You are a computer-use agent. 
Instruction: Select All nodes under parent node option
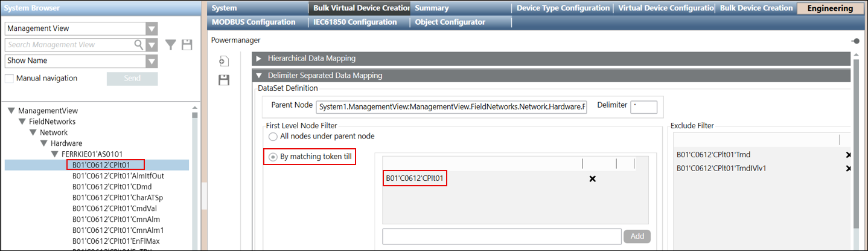tap(273, 137)
